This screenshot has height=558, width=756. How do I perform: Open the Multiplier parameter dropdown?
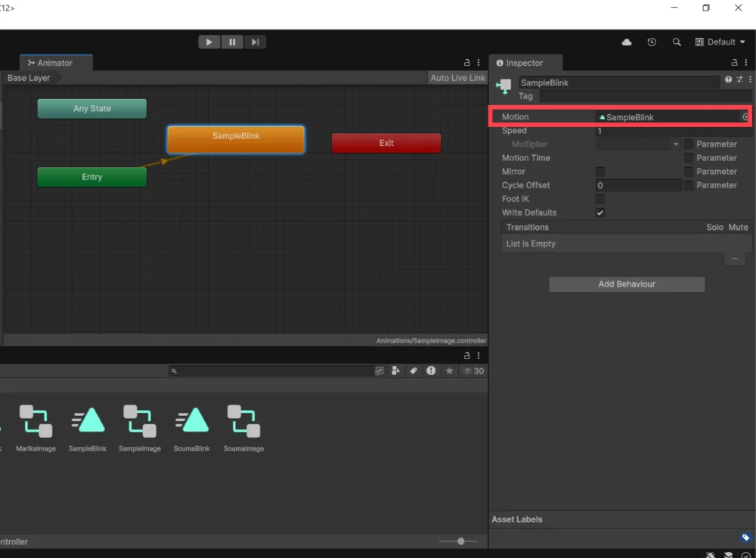pyautogui.click(x=639, y=144)
